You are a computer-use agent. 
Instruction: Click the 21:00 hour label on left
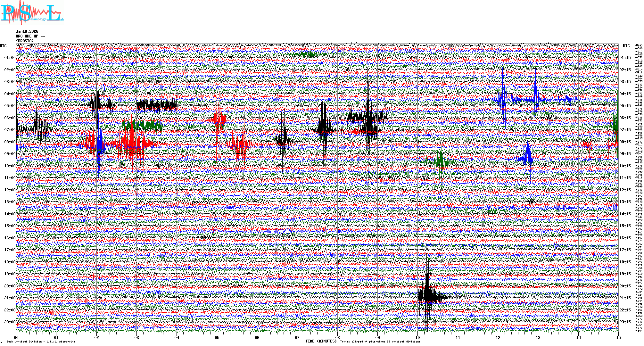pyautogui.click(x=10, y=298)
